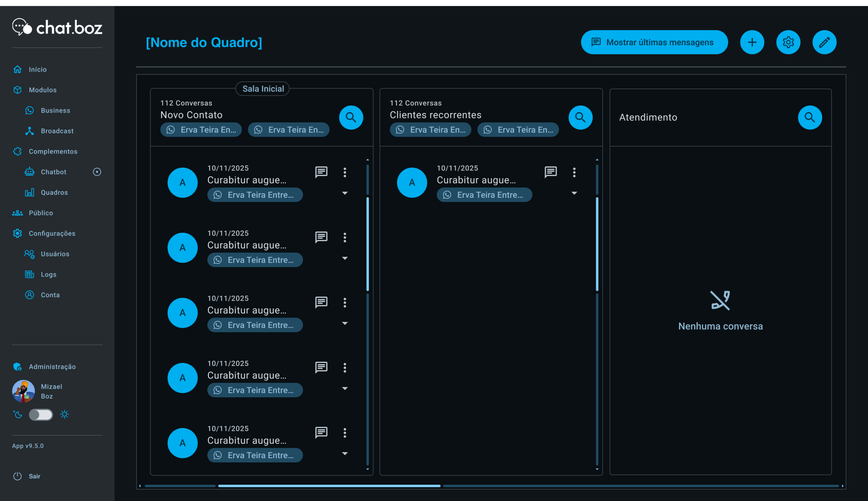868x501 pixels.
Task: Click Chatbot radio indicator in sidebar
Action: click(x=97, y=172)
